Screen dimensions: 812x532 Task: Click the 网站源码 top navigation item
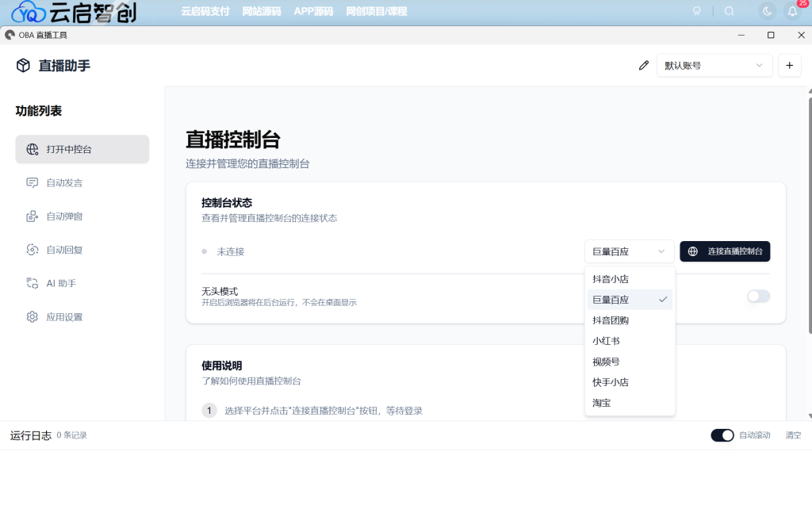[x=262, y=11]
